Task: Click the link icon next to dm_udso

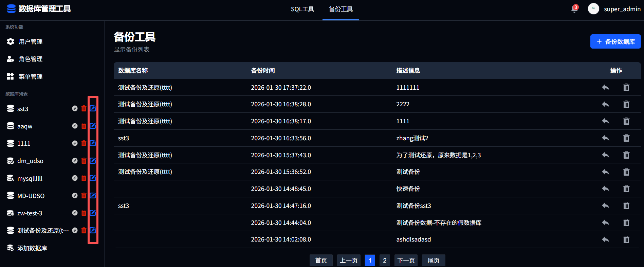Action: (x=75, y=161)
